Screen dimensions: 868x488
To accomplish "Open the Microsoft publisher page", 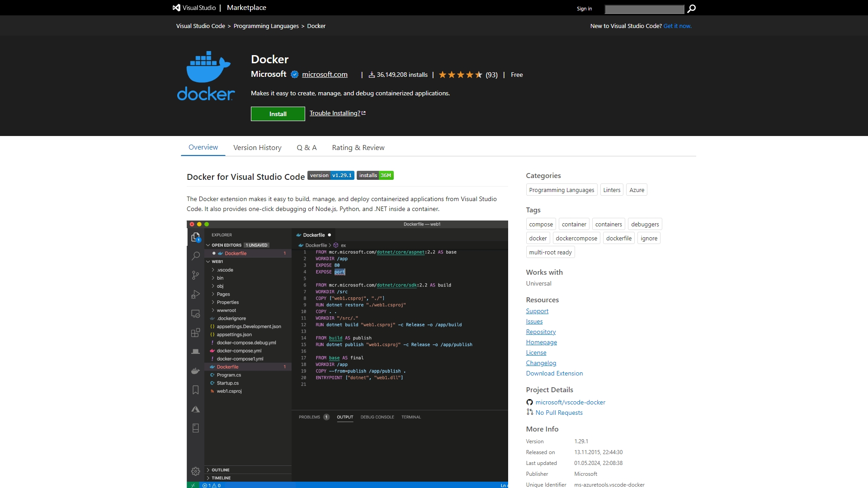I will (269, 74).
